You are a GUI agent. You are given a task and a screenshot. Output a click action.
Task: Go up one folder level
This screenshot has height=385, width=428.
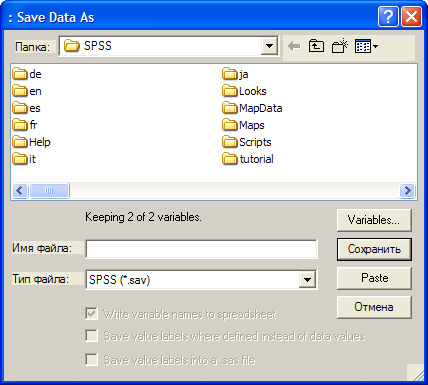click(316, 46)
